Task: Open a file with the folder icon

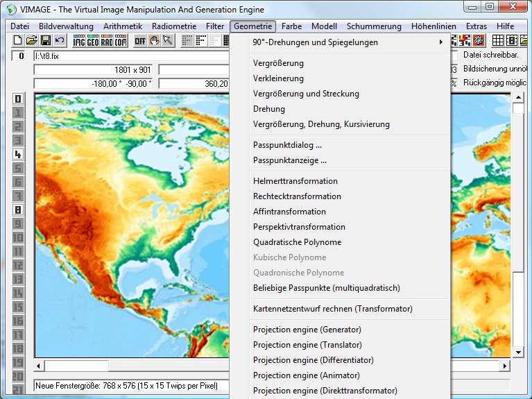Action: click(x=31, y=41)
